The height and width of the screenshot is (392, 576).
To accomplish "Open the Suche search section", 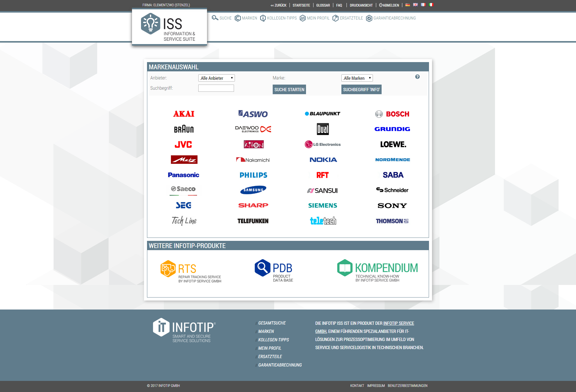I will point(221,18).
